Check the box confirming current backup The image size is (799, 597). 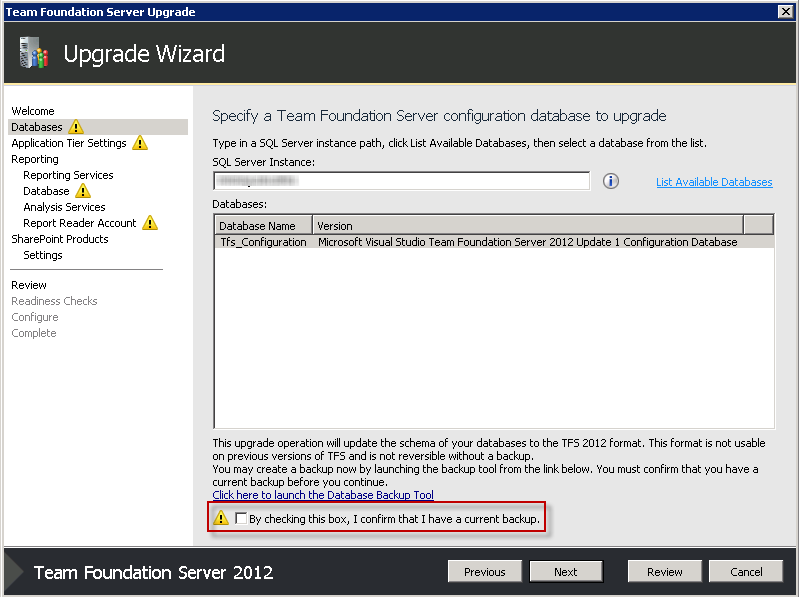pyautogui.click(x=241, y=519)
